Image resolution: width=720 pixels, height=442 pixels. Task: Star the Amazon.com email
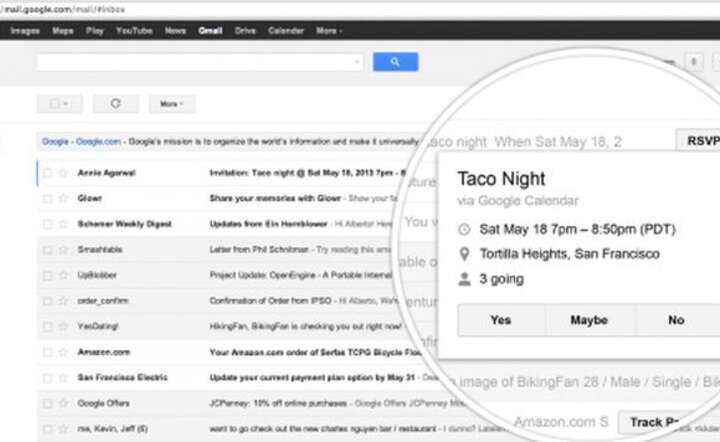tap(63, 352)
